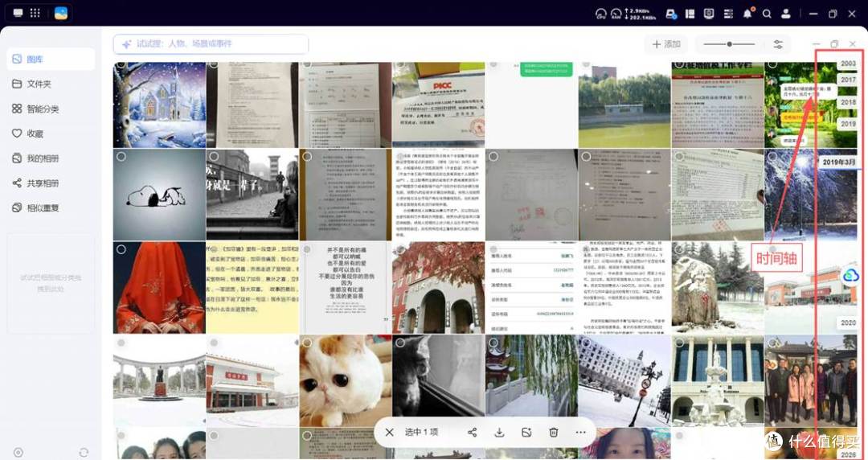This screenshot has width=868, height=460.
Task: Select 图库 in the sidebar
Action: point(51,59)
